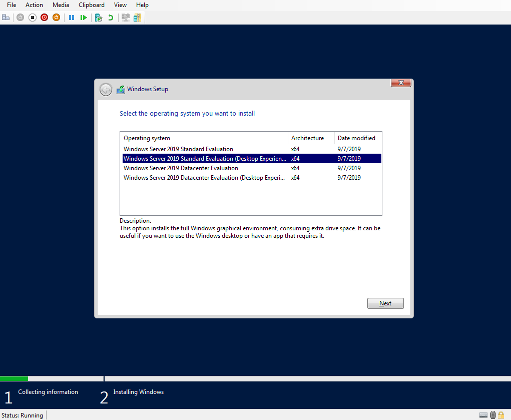This screenshot has width=511, height=420.
Task: Turn off the VM with the stop icon
Action: 32,18
